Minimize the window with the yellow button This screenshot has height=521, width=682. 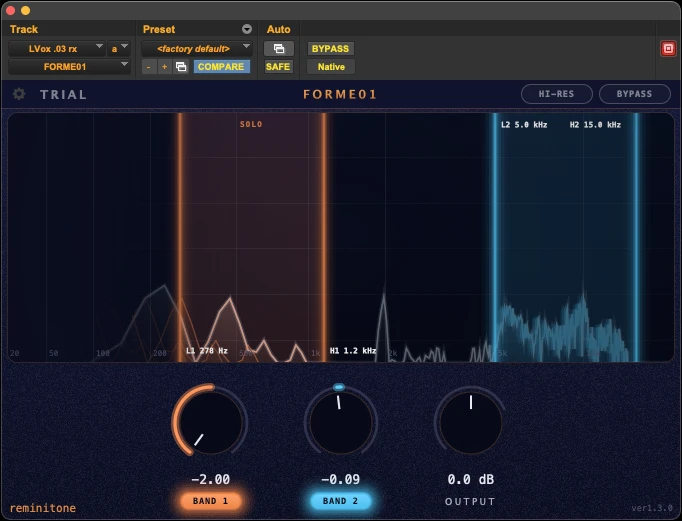(26, 10)
